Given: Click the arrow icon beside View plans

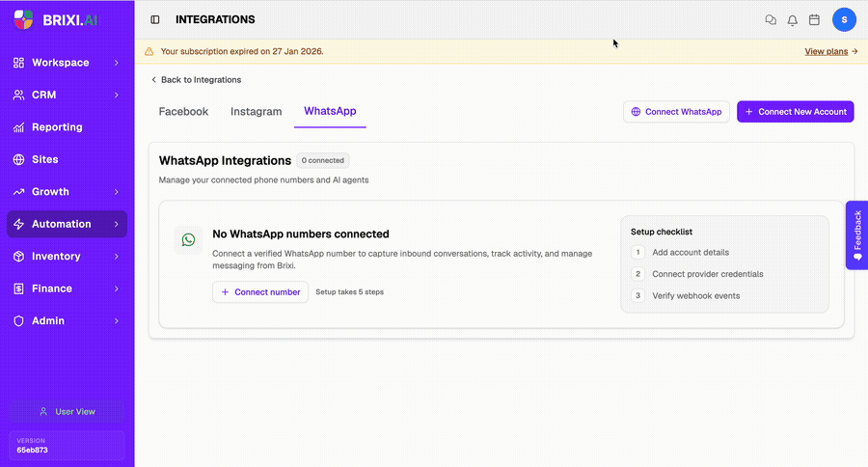Looking at the screenshot, I should click(x=854, y=51).
